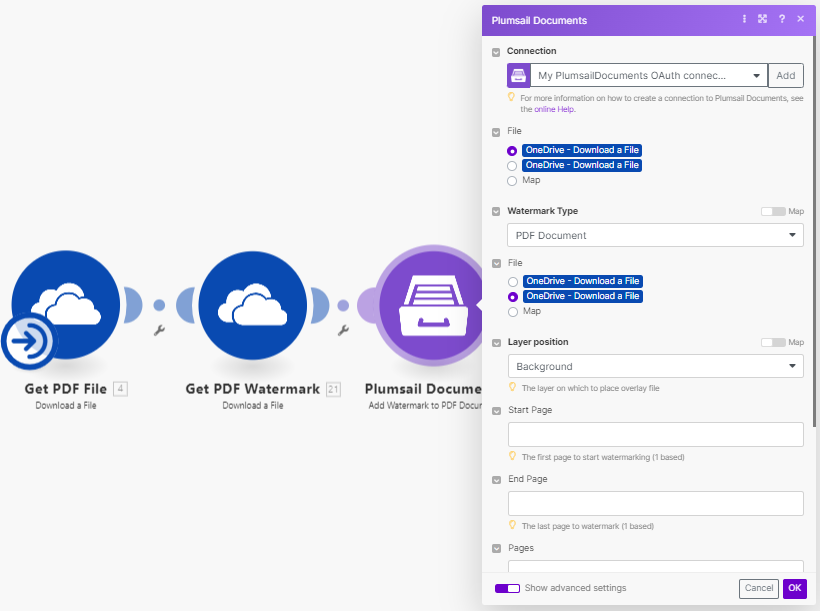Click the End Page input field

656,503
